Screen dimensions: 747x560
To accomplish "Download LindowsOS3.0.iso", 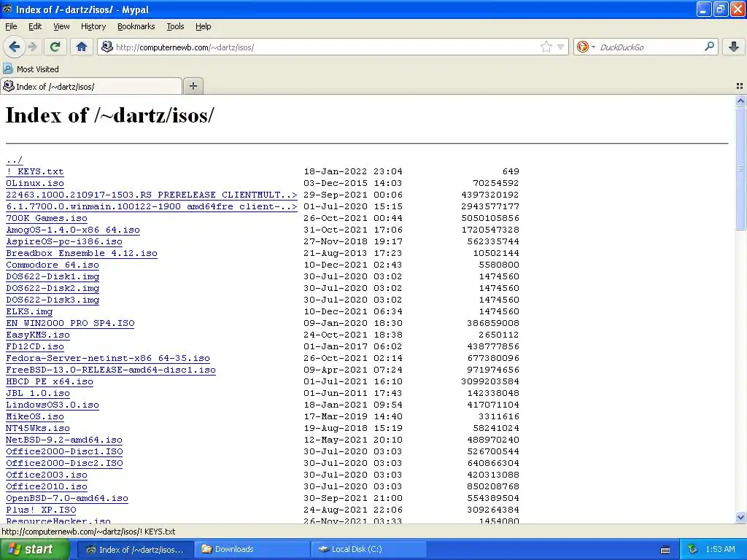I will coord(53,405).
